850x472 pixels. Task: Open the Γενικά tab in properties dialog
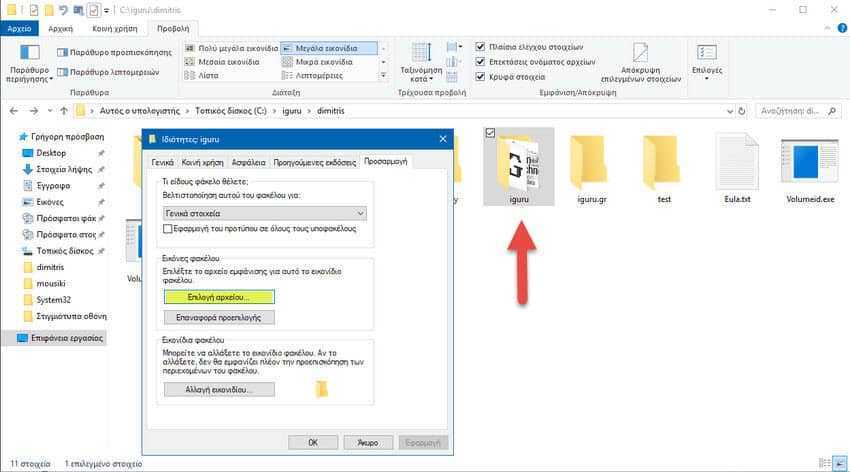point(163,162)
